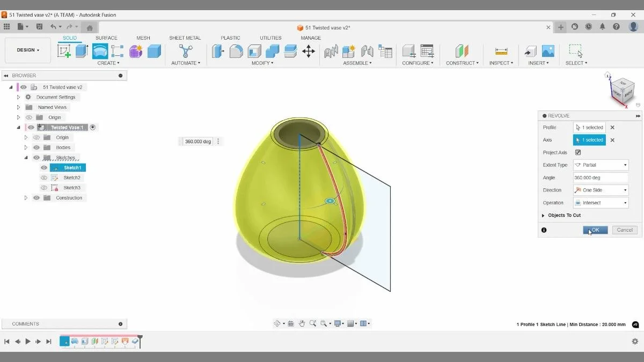Click the Save floppy disk icon
This screenshot has height=362, width=644.
(x=39, y=27)
